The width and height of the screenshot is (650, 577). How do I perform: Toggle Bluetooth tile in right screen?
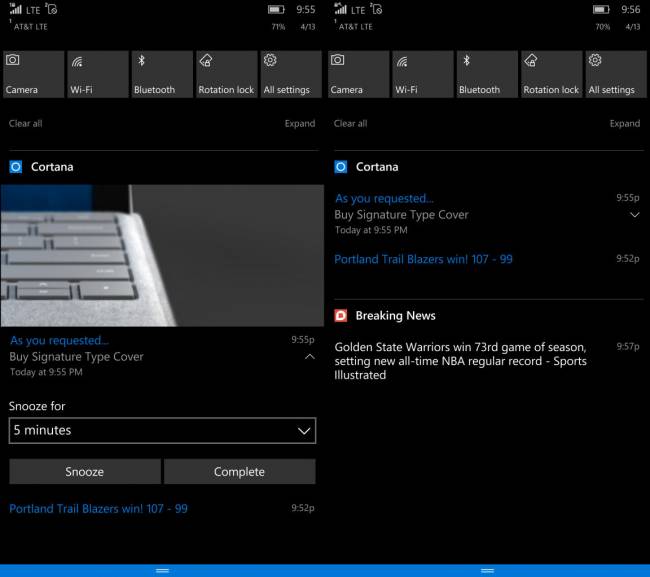click(487, 74)
